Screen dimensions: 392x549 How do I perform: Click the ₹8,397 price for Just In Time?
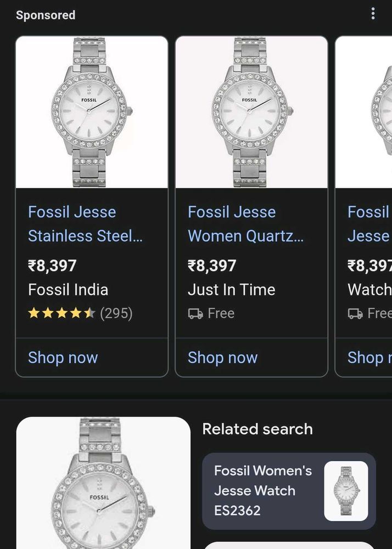point(212,266)
